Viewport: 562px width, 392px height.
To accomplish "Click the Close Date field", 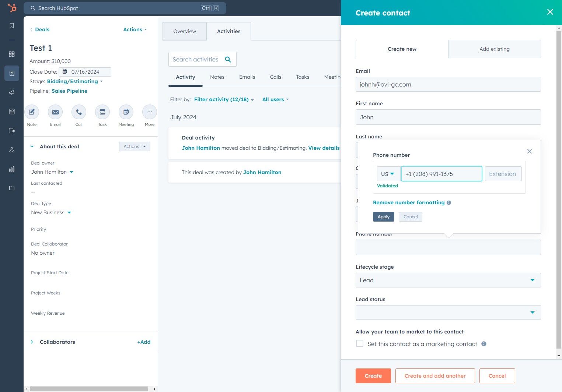I will [x=85, y=72].
